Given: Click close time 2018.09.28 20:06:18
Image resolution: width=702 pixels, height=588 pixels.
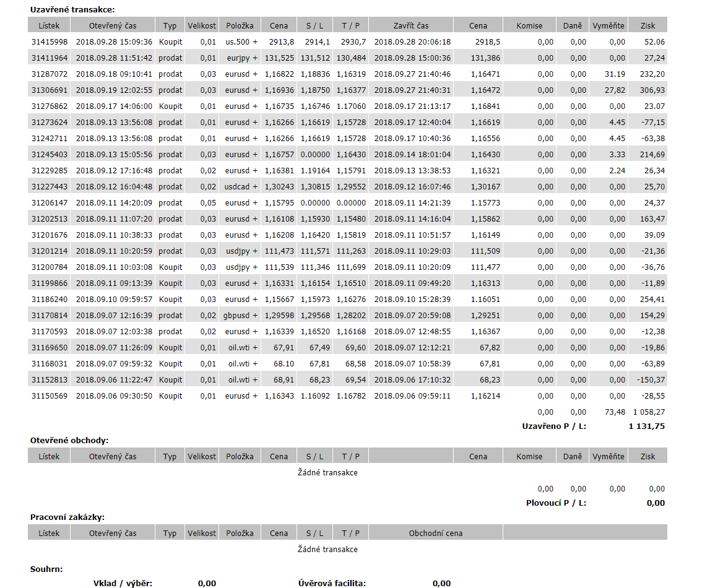Looking at the screenshot, I should click(x=412, y=42).
